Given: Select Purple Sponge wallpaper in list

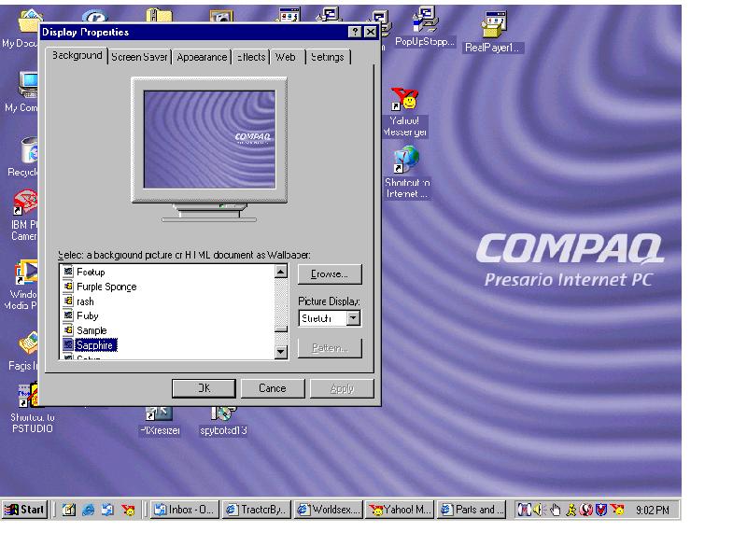Looking at the screenshot, I should 106,287.
